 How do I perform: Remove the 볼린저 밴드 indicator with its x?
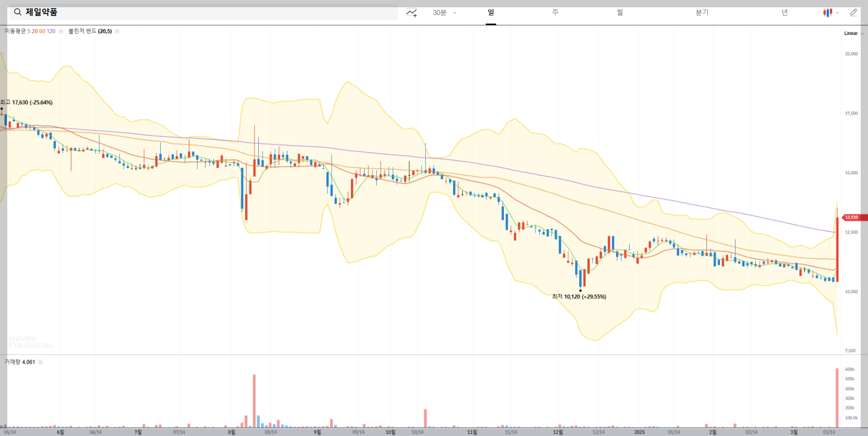pyautogui.click(x=117, y=31)
